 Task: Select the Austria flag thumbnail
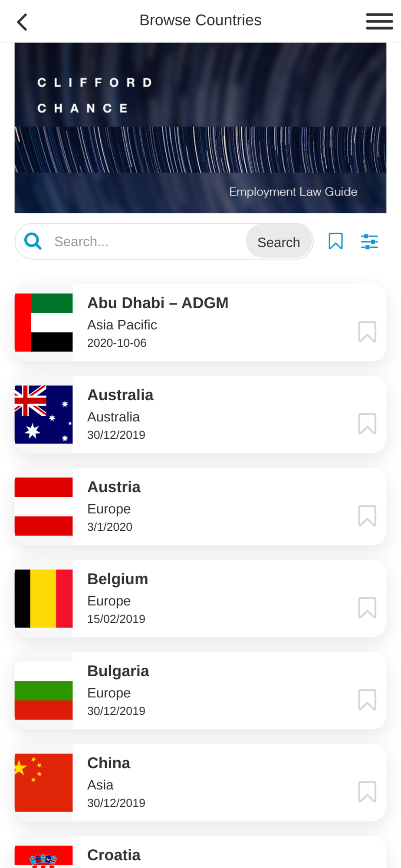pyautogui.click(x=44, y=506)
